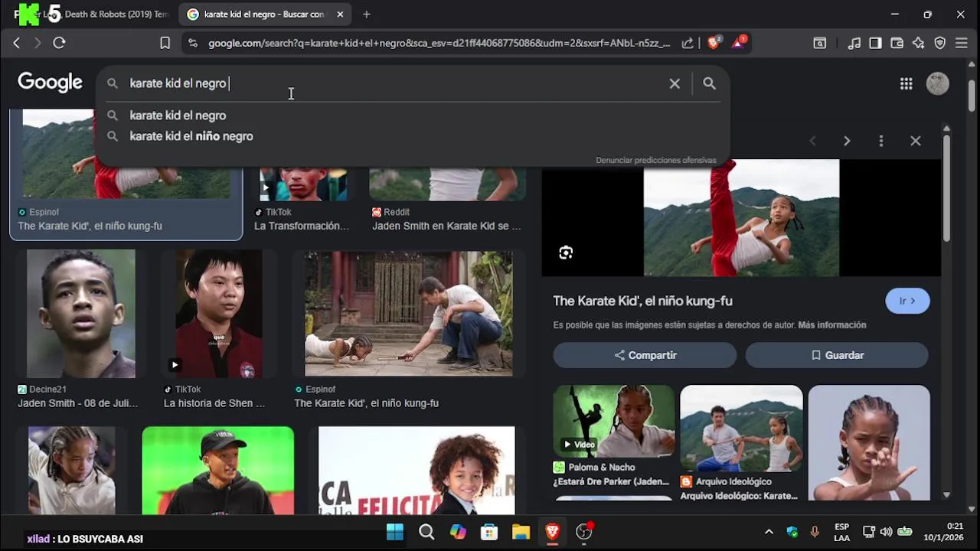Toggle the browser sidebar panel icon

875,44
